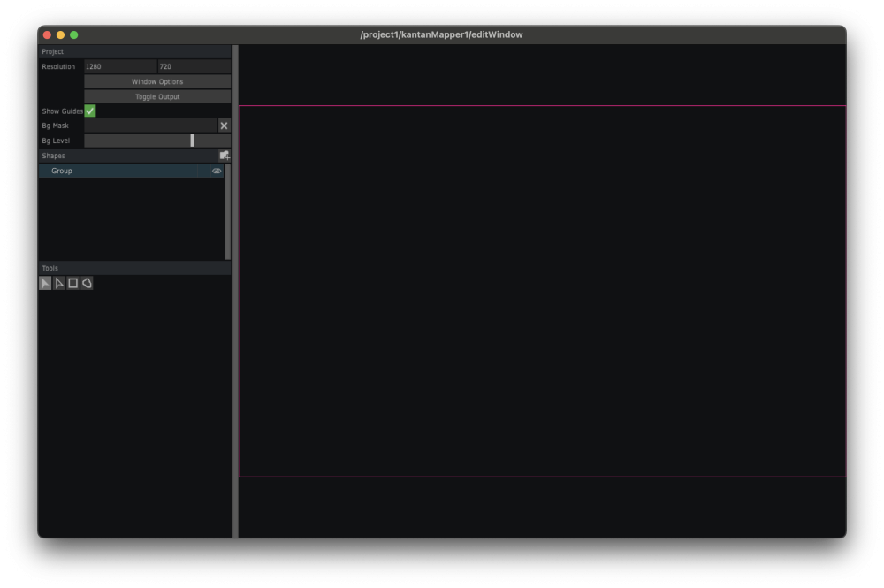Image resolution: width=884 pixels, height=588 pixels.
Task: Open Window Options
Action: tap(157, 81)
